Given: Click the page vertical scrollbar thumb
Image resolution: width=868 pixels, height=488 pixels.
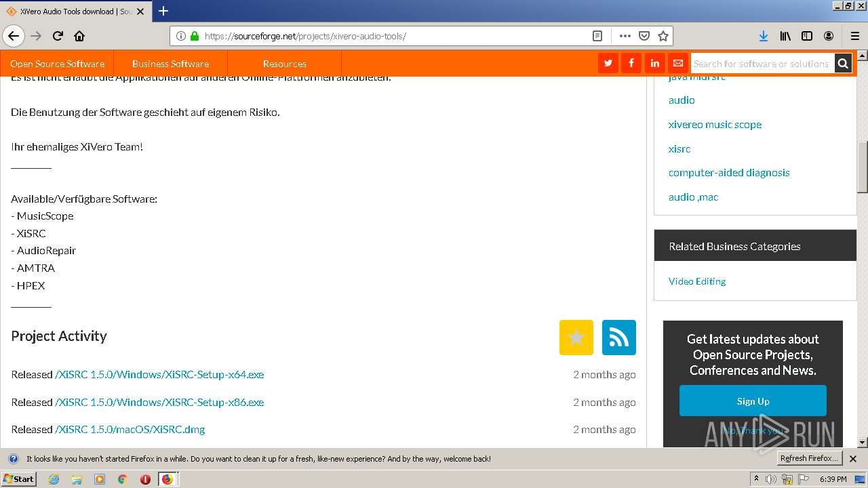Looking at the screenshot, I should (x=863, y=167).
